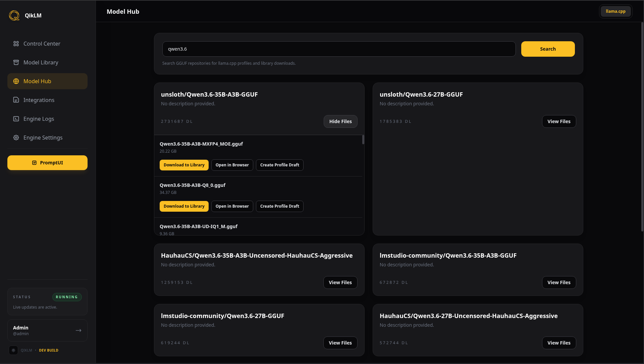Click title unsloth/Qwen3.6-35B-A3B-GGUF
The image size is (644, 364).
209,95
